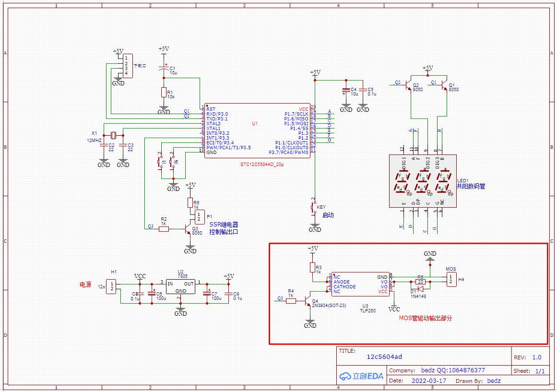Image resolution: width=557 pixels, height=392 pixels.
Task: Click the RXD/P3.0 pin label
Action: click(217, 114)
